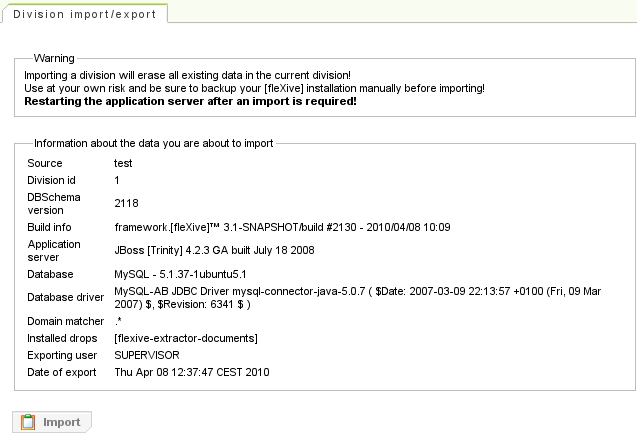
Task: Click the Date of export timestamp
Action: click(x=192, y=372)
